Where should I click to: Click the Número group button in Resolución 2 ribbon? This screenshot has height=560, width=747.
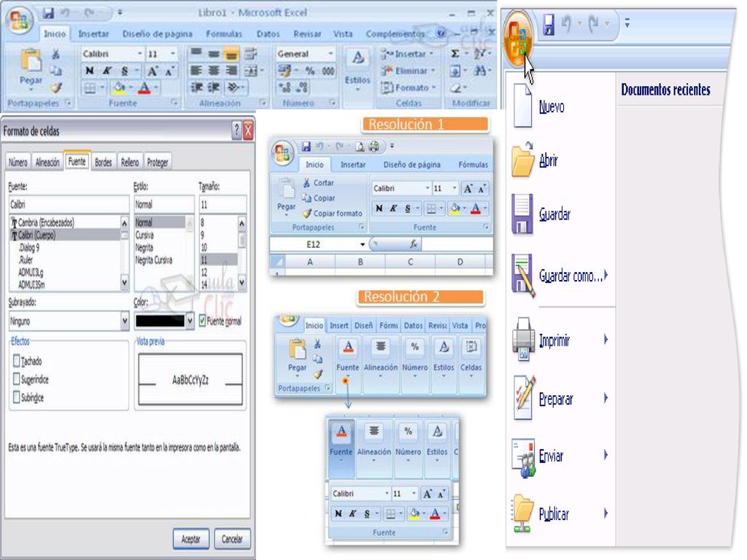click(x=414, y=359)
